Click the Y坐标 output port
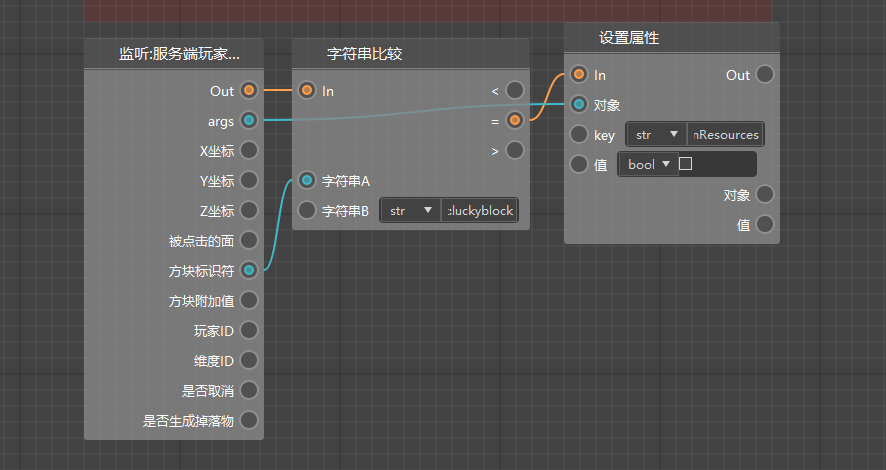 (x=249, y=180)
